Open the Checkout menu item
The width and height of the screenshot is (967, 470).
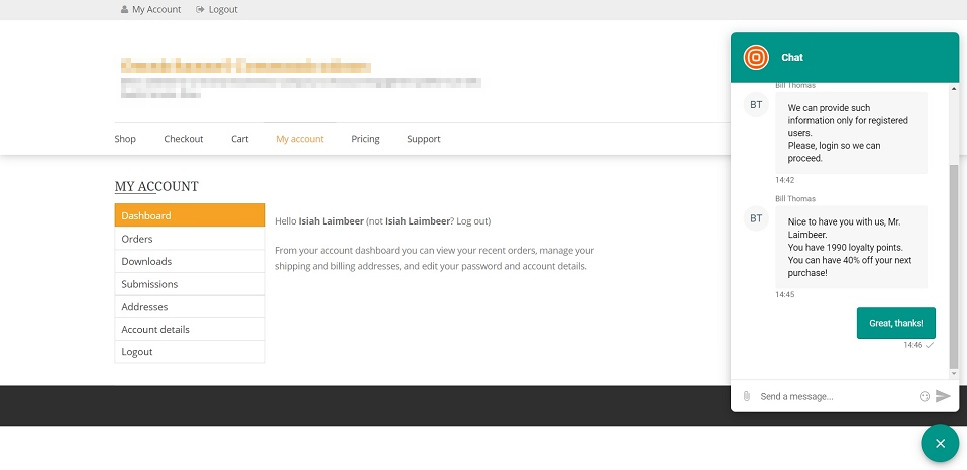pyautogui.click(x=184, y=139)
